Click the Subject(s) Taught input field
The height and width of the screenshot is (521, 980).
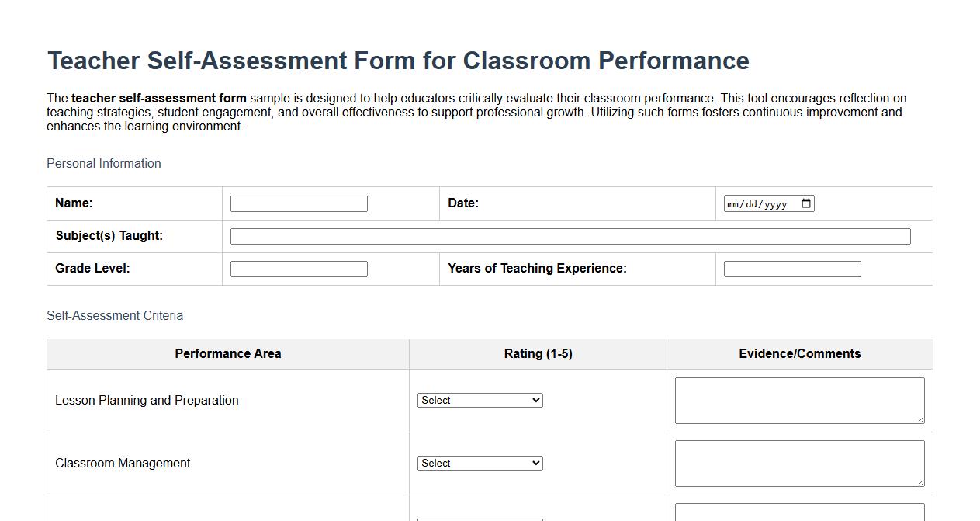(570, 235)
